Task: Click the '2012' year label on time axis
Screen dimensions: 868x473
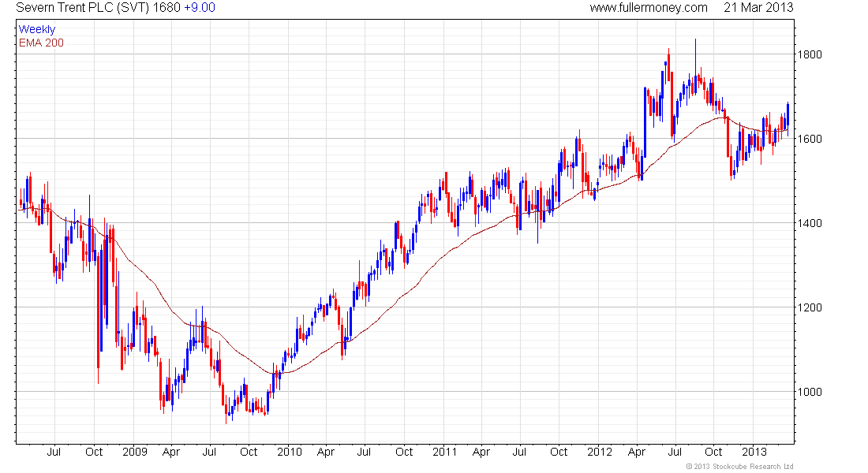Action: (600, 452)
